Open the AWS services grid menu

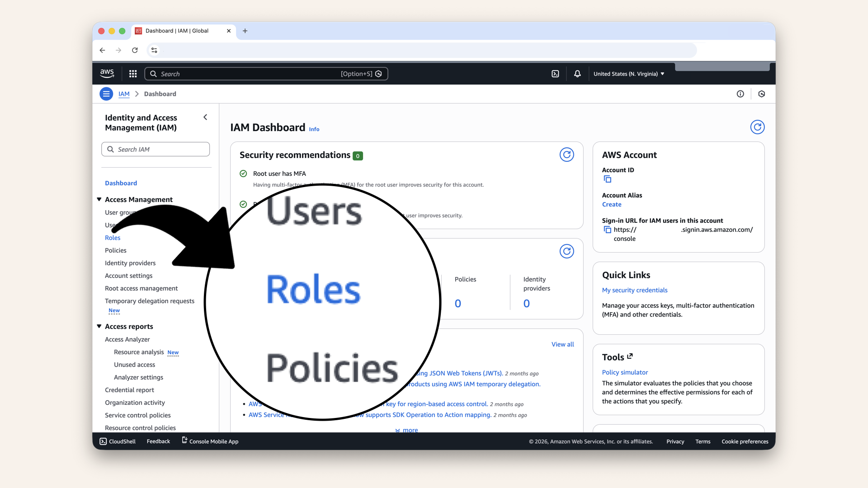point(132,73)
